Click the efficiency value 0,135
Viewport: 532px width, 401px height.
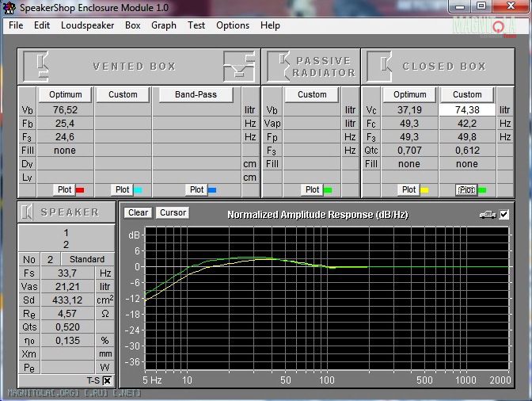tap(67, 341)
